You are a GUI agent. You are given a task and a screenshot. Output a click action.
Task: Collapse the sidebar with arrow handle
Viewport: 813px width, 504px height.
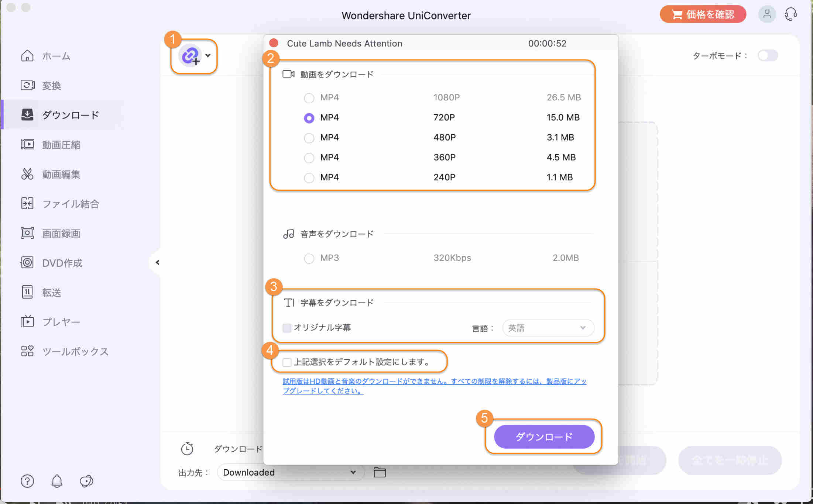[x=157, y=262]
